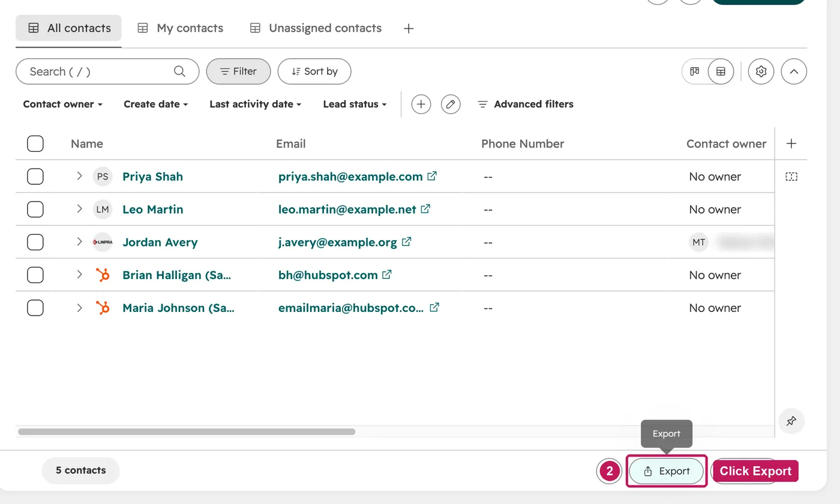
Task: Open external link icon for emailmaria@hubspot.com
Action: point(434,308)
